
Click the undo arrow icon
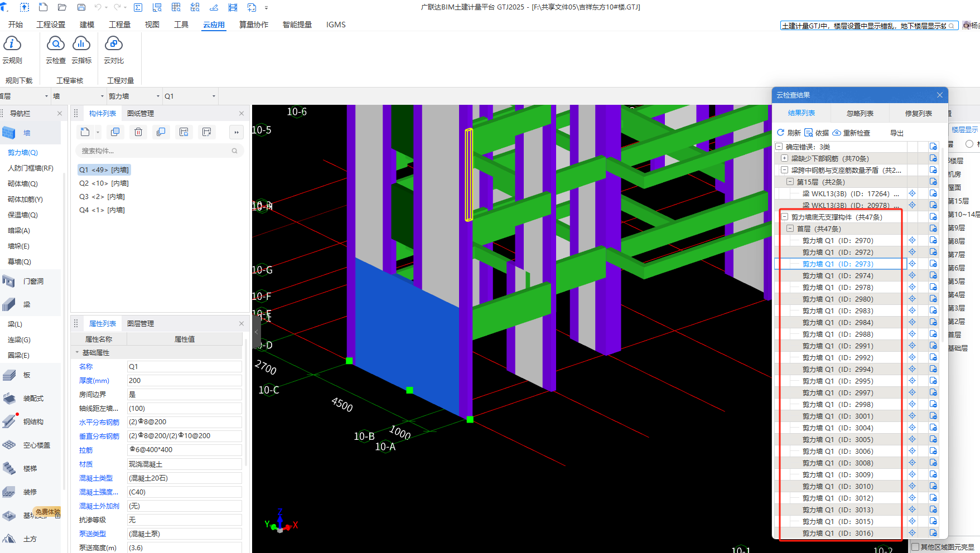(x=98, y=7)
